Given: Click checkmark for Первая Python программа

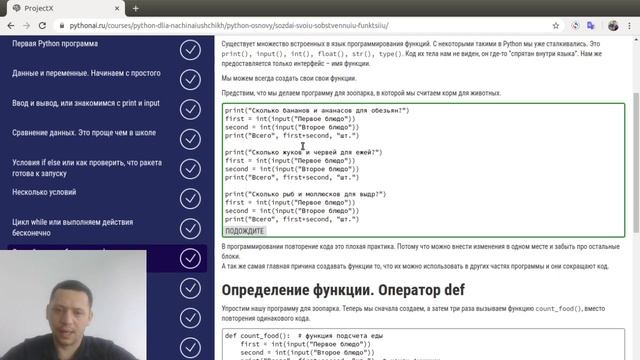Looking at the screenshot, I should [190, 50].
